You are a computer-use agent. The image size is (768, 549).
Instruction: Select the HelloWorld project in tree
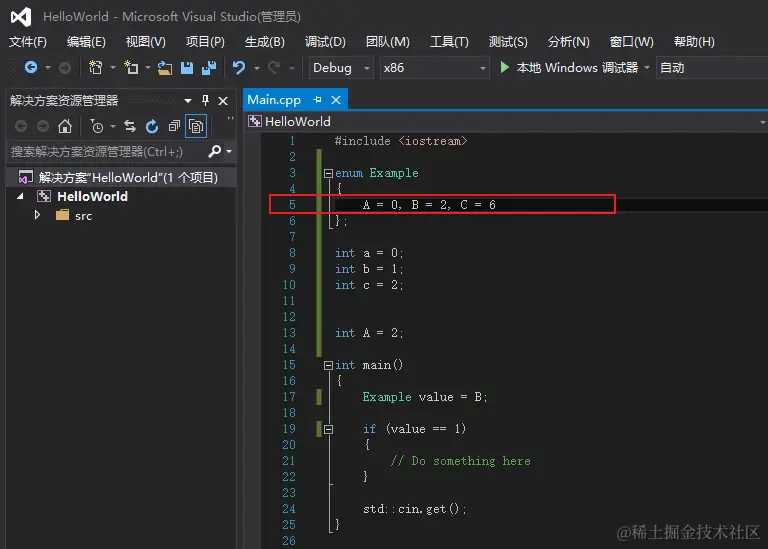tap(93, 196)
